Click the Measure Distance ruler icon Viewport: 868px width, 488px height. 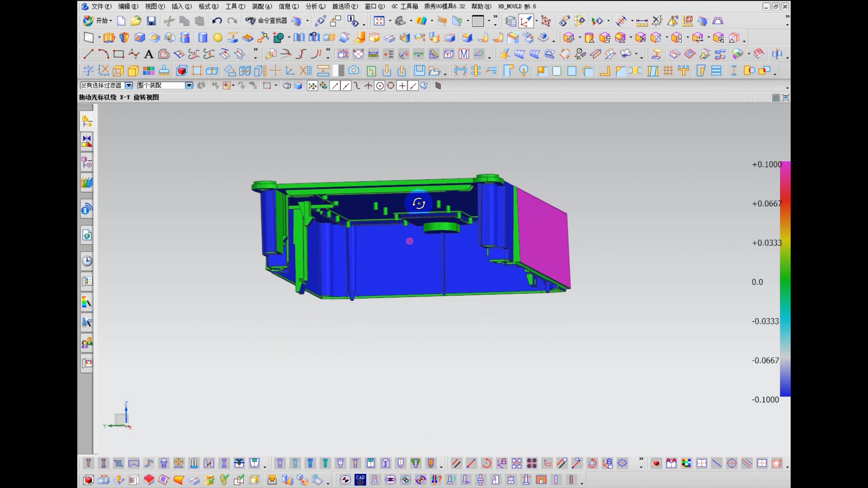[x=642, y=21]
